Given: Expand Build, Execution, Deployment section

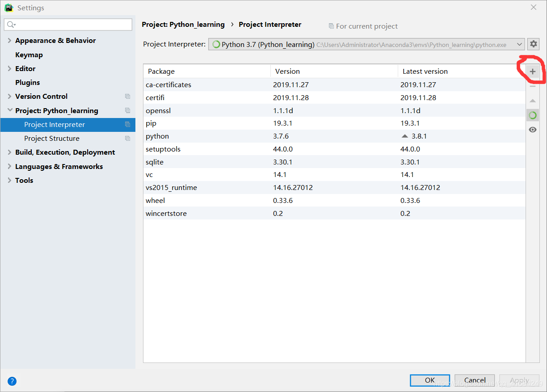Looking at the screenshot, I should 10,152.
